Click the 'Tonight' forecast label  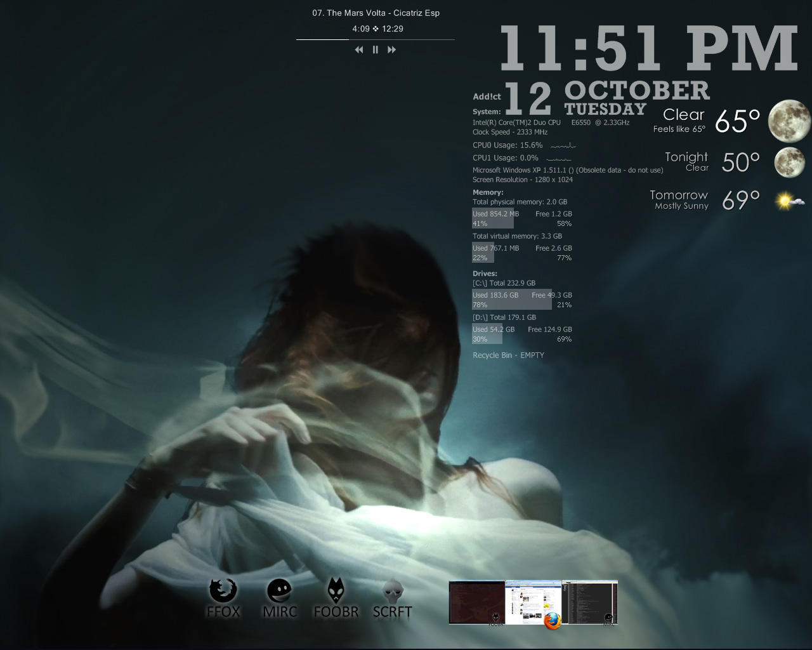[x=686, y=157]
